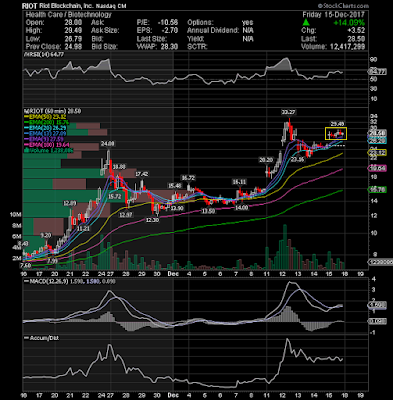Click the Open value 28.00
Image resolution: width=393 pixels, height=400 pixels.
coord(73,23)
